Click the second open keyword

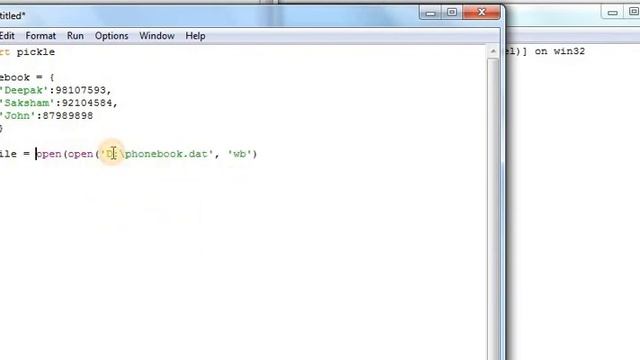pyautogui.click(x=80, y=154)
